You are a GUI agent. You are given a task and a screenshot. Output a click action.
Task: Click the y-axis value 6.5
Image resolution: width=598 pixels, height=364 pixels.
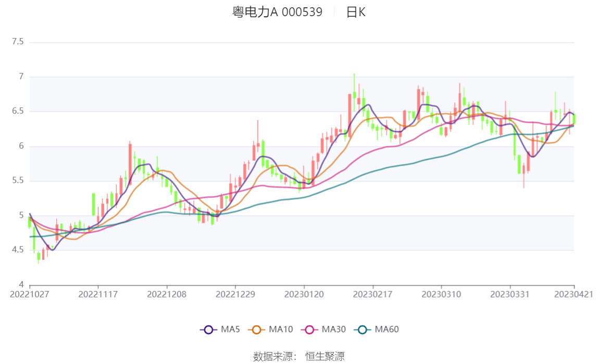pos(18,111)
